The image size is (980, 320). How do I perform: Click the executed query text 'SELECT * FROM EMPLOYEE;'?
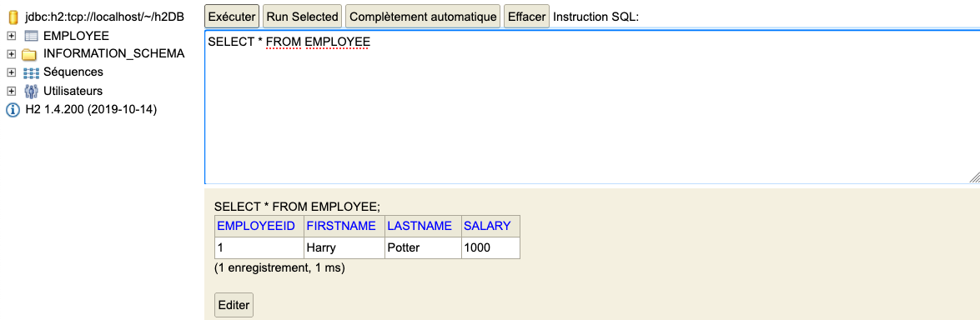(x=297, y=207)
